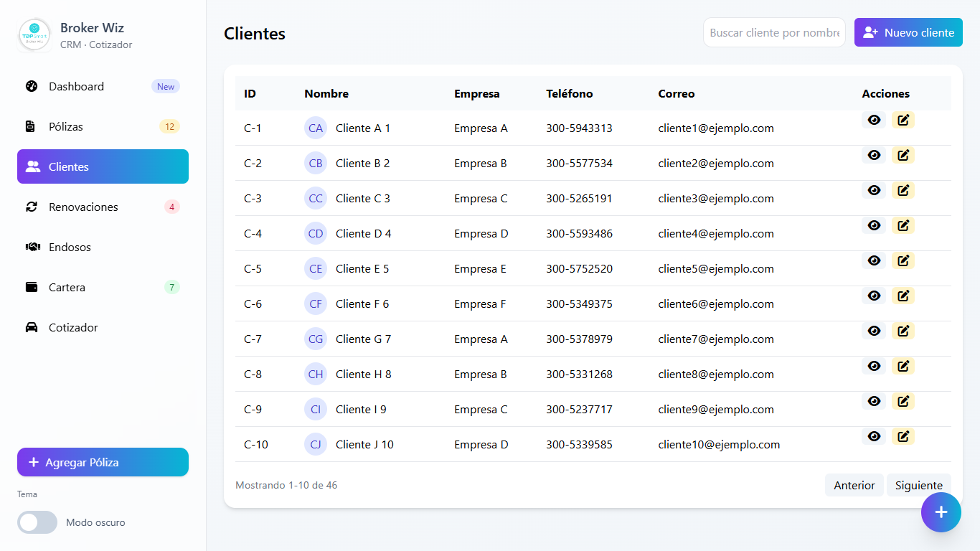The image size is (980, 551).
Task: View Cliente E 5 with eye icon
Action: [873, 260]
